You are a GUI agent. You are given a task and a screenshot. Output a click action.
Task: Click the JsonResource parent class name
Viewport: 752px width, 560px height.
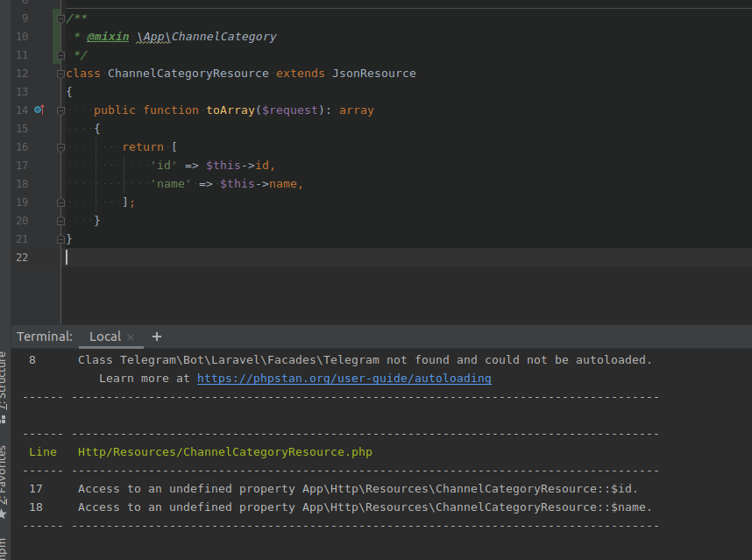pos(374,74)
